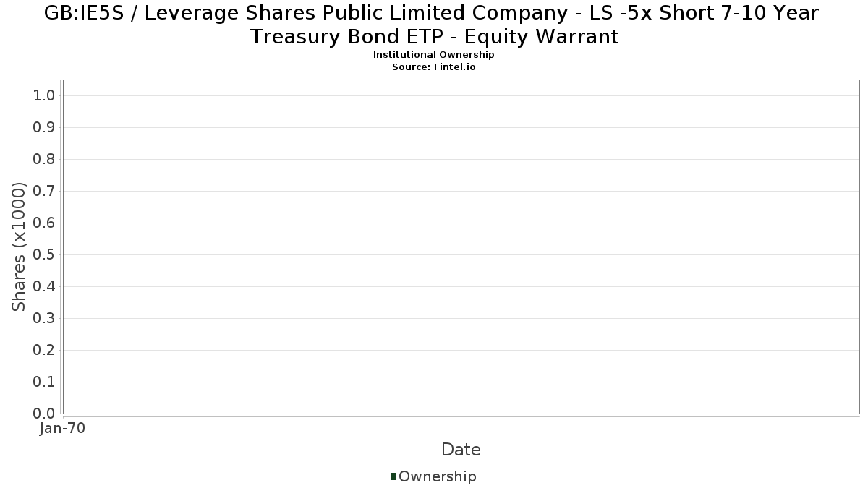Click the center of the empty plot area
868x488 pixels.
coord(461,247)
